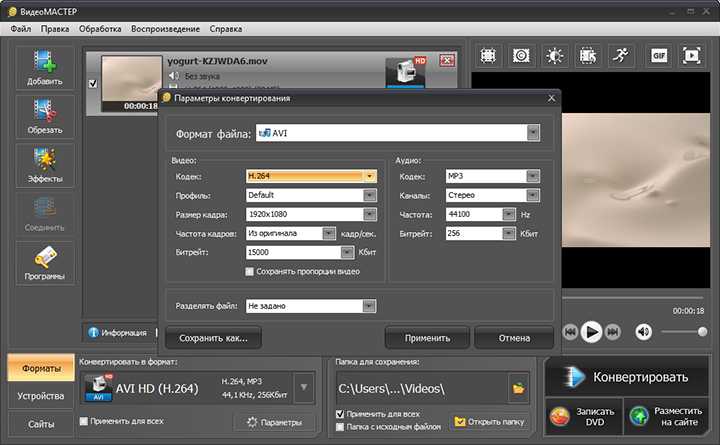720x445 pixels.
Task: Click the Конвертировать button
Action: [628, 377]
